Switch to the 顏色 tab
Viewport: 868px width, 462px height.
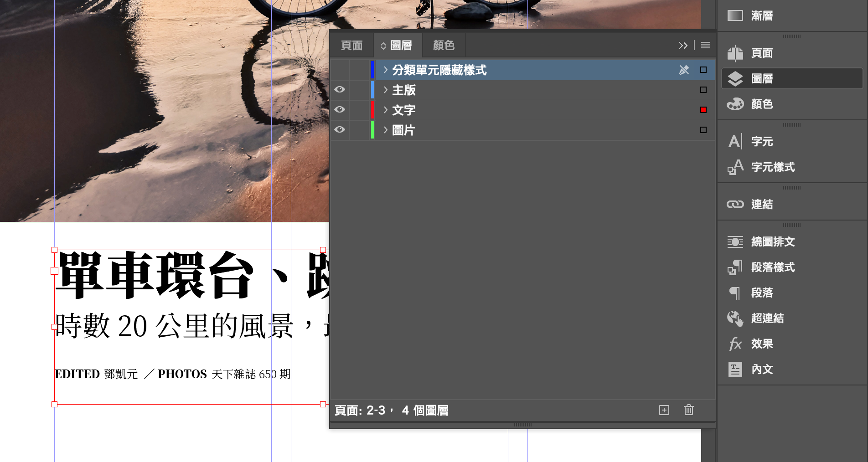coord(443,45)
